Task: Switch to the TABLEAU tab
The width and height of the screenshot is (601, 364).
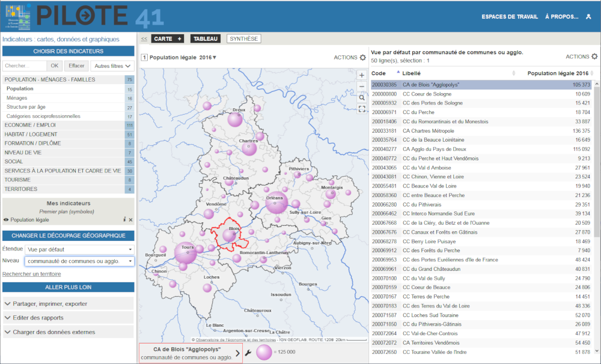Action: [x=206, y=39]
